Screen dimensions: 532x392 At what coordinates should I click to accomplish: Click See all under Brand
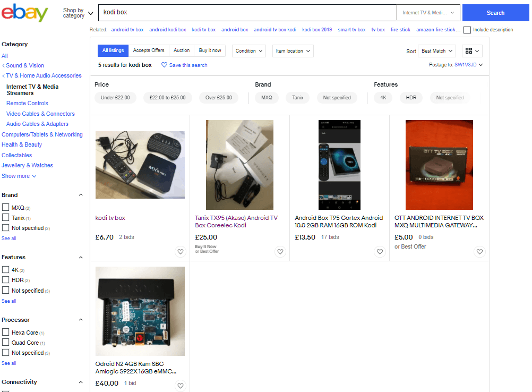coord(9,238)
